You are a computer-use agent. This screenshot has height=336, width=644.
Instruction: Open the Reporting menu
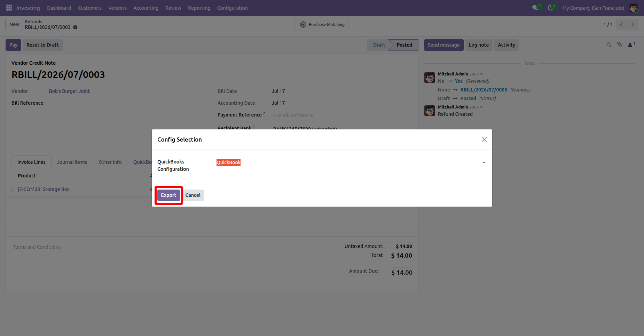(199, 8)
